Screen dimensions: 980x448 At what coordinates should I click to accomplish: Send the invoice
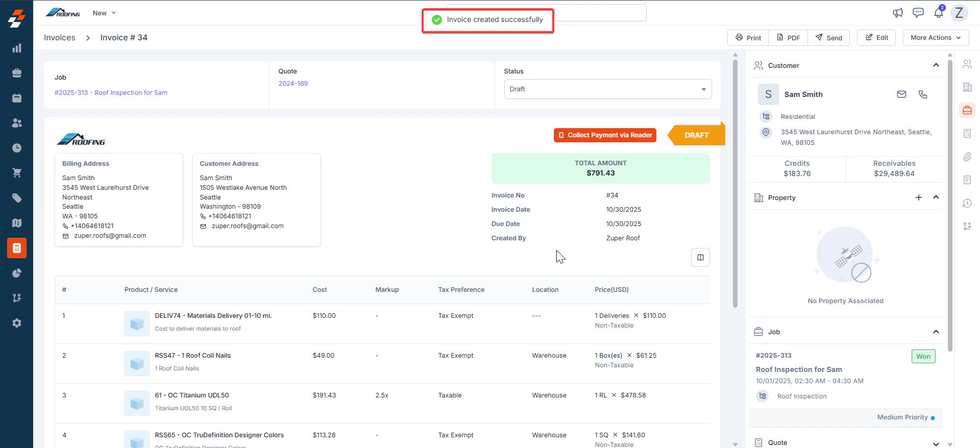click(x=829, y=38)
